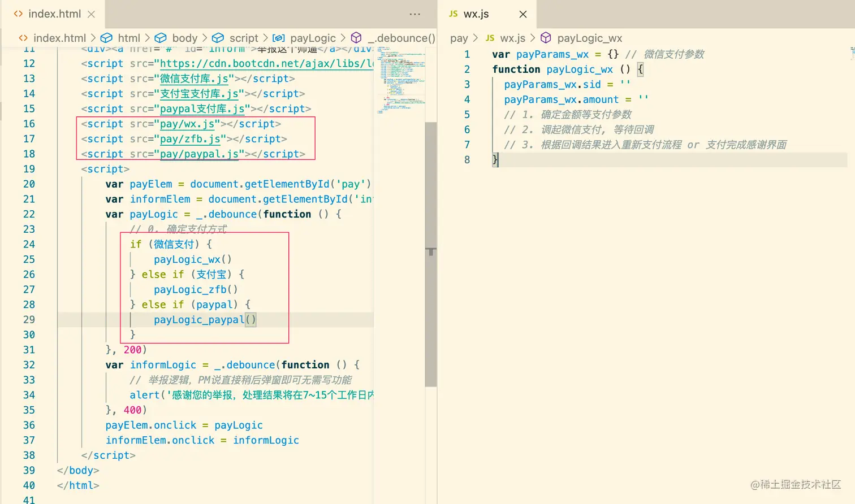Open the pay/zfb.js source link

(190, 138)
